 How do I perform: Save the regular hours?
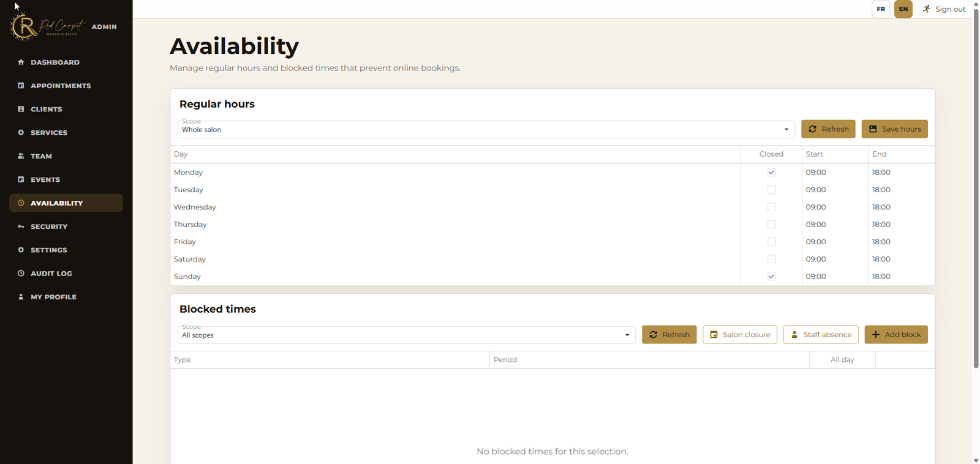tap(895, 129)
